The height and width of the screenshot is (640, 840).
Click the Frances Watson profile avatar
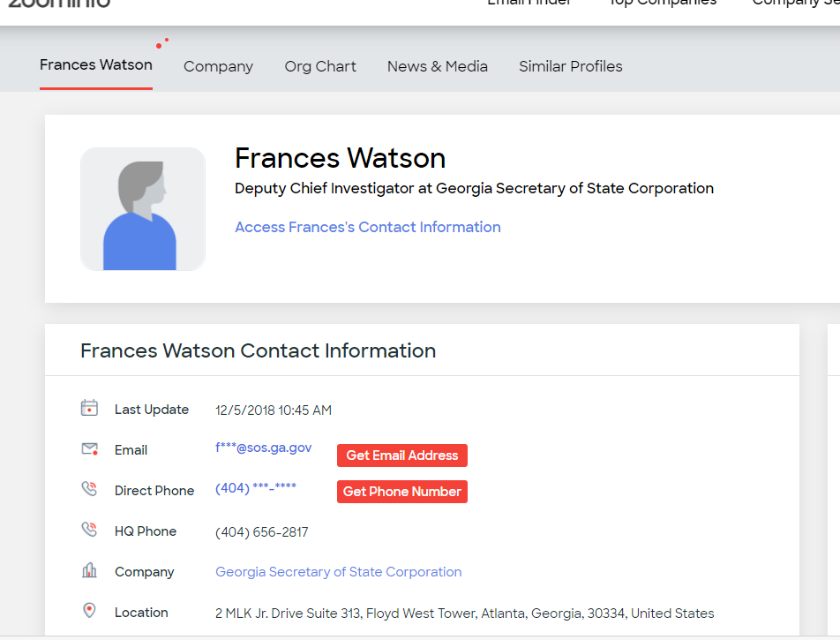click(143, 209)
